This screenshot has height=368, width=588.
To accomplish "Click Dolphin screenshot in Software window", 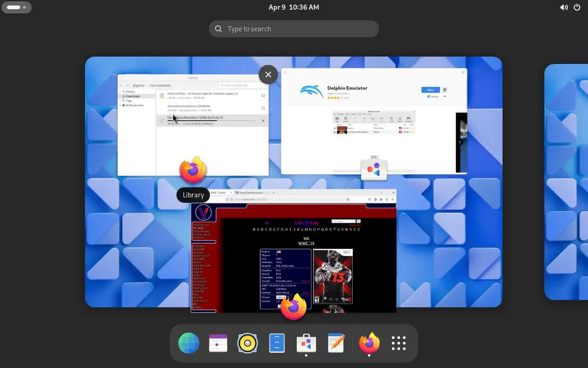I will [373, 122].
